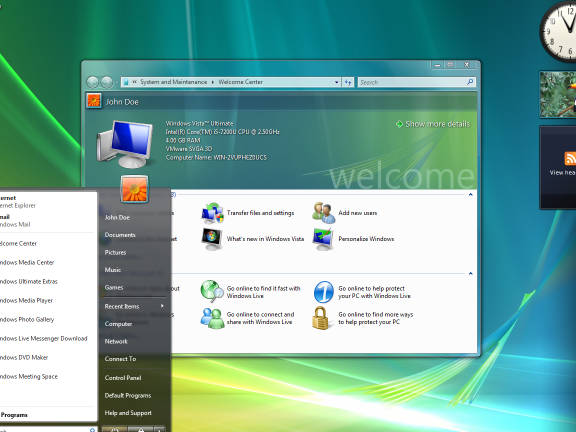576x432 pixels.
Task: Click blue shield icon for protecting PC with Windows Live
Action: 324,292
